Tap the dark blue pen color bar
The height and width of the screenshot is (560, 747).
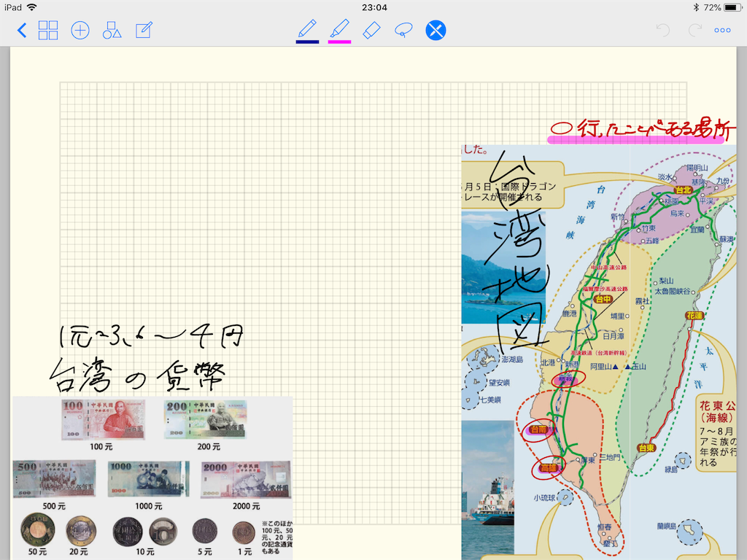pos(307,42)
